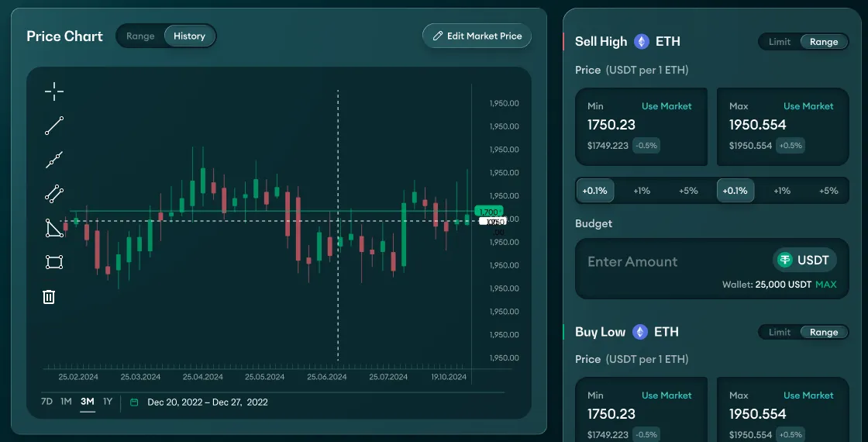The height and width of the screenshot is (442, 868).
Task: Click the pencil icon in Edit Market Price
Action: click(437, 36)
